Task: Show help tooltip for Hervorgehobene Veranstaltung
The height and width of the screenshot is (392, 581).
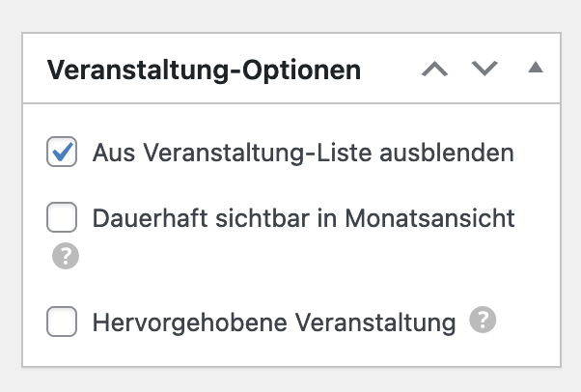Action: [x=483, y=321]
